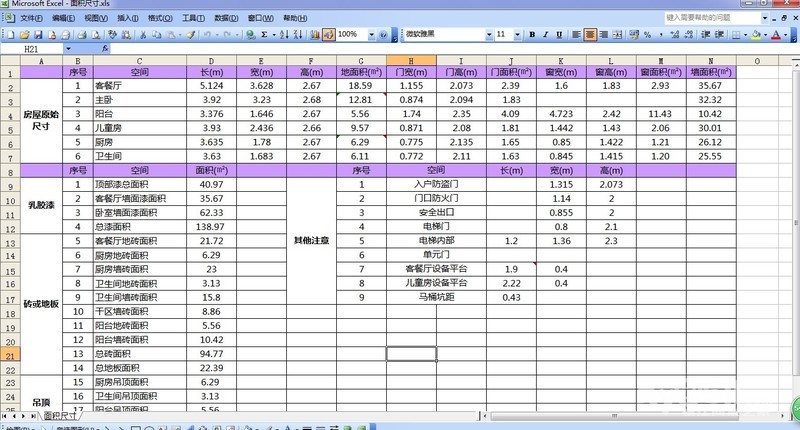Sort ascending with the A-Z icon
The height and width of the screenshot is (430, 800).
[286, 34]
